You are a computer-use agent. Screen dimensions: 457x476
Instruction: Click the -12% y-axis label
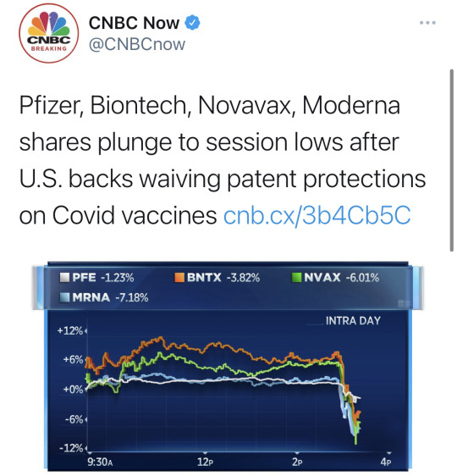(71, 448)
